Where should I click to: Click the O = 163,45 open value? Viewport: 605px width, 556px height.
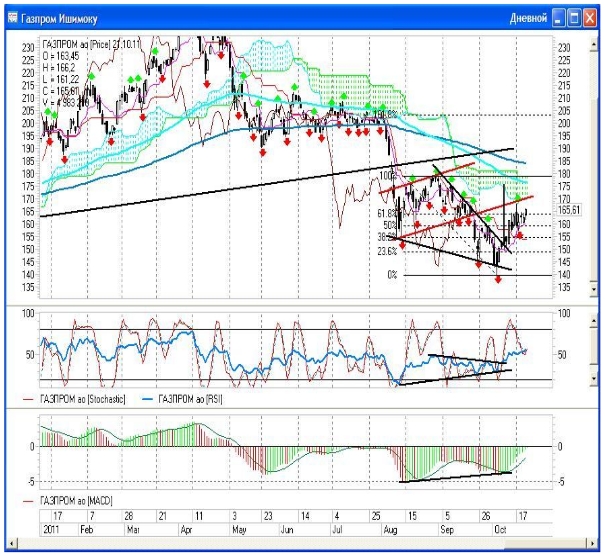[61, 56]
